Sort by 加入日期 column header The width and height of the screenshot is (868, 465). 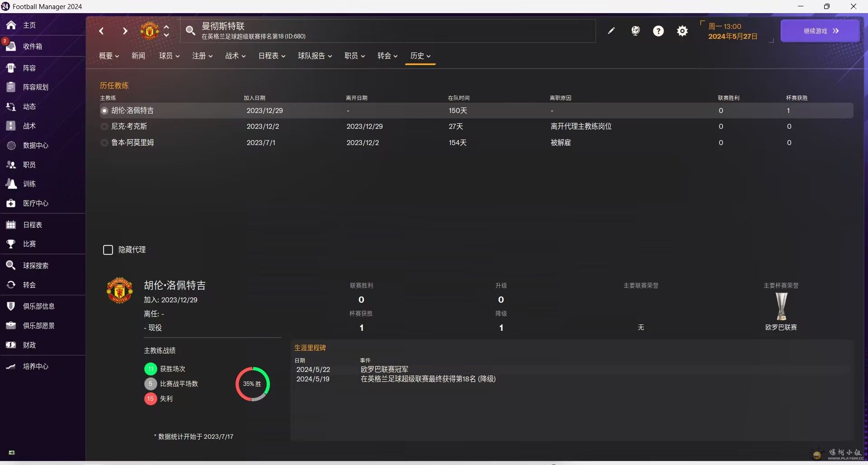click(x=255, y=98)
